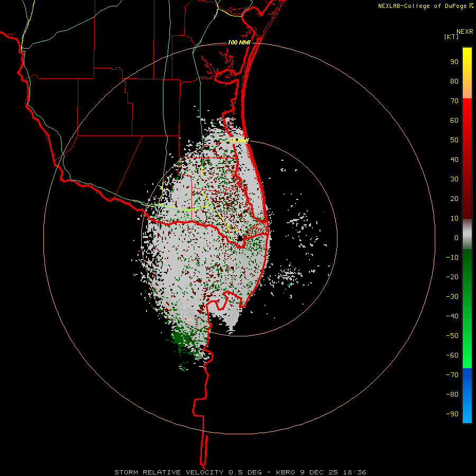The width and height of the screenshot is (476, 476).
Task: Click the positive 60 value on velocity scale
Action: [454, 120]
